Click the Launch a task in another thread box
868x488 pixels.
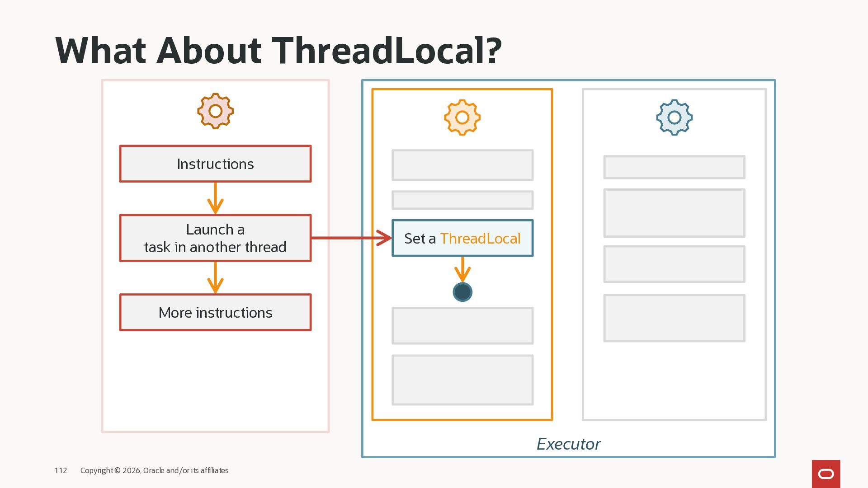pyautogui.click(x=215, y=238)
